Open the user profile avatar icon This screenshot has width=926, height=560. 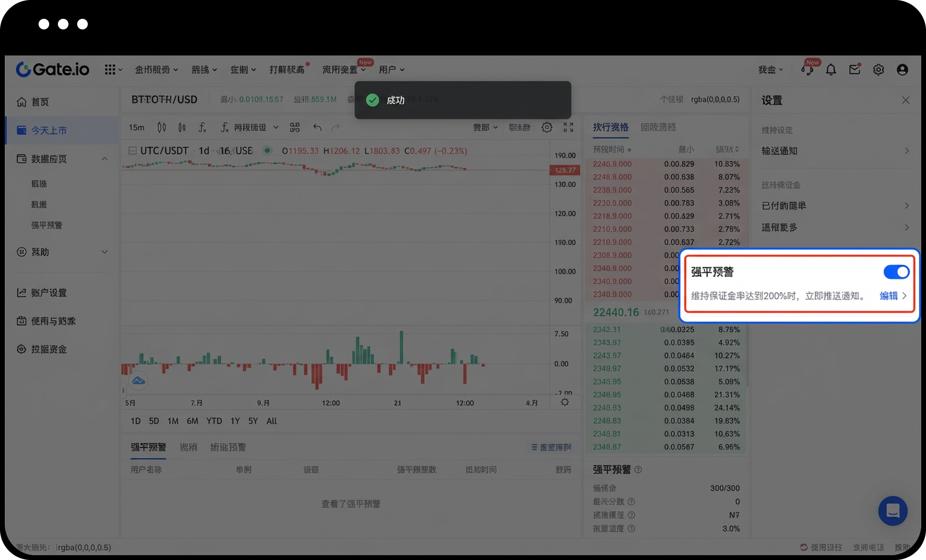coord(902,70)
